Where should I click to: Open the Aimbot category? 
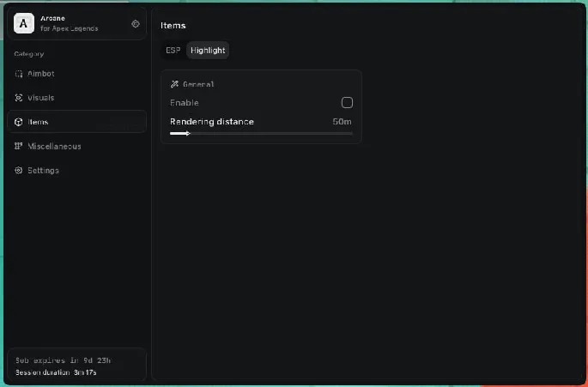[41, 74]
